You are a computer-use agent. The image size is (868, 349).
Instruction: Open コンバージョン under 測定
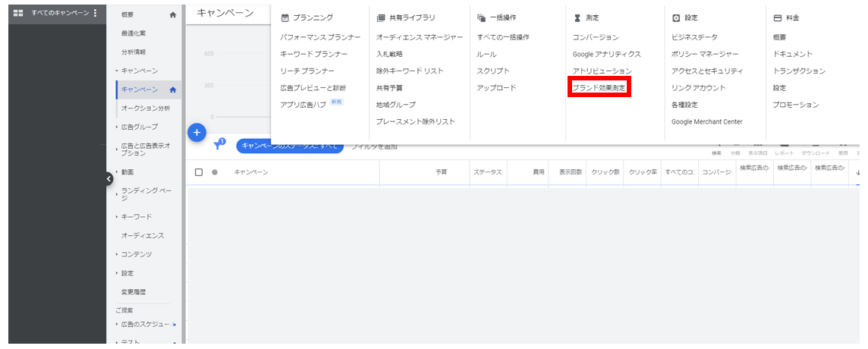(596, 37)
